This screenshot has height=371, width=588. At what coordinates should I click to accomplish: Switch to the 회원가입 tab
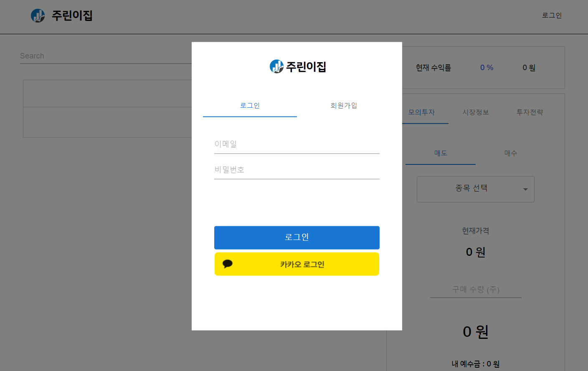[x=344, y=106]
